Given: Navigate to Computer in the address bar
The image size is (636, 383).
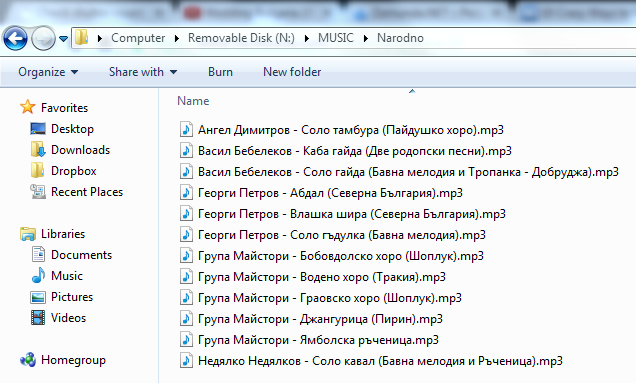Looking at the screenshot, I should pos(138,38).
